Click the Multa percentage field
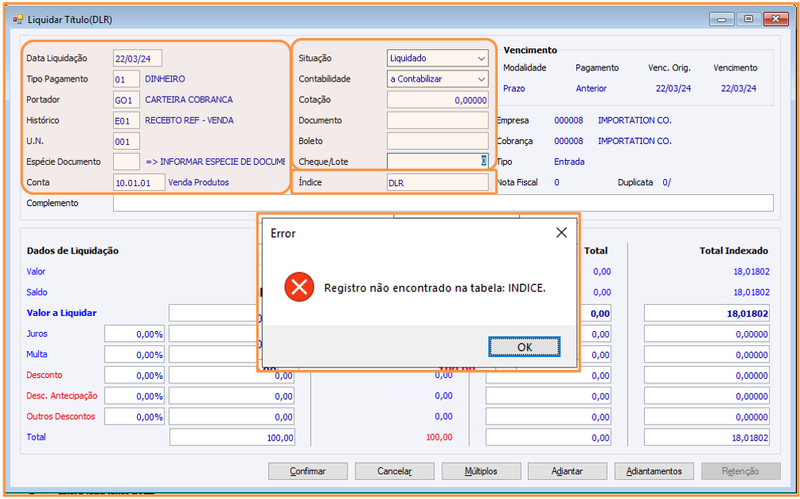The width and height of the screenshot is (800, 499). (135, 354)
